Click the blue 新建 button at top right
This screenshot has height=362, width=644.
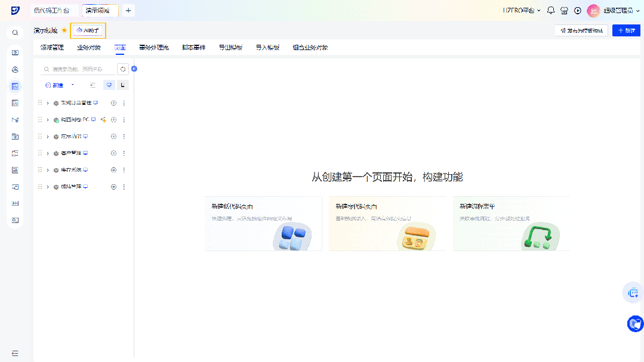pos(626,30)
